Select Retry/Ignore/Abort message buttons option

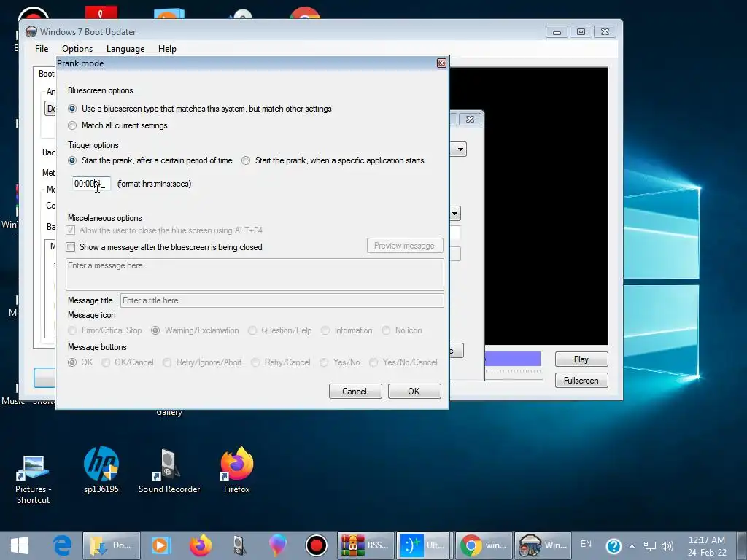(x=167, y=363)
